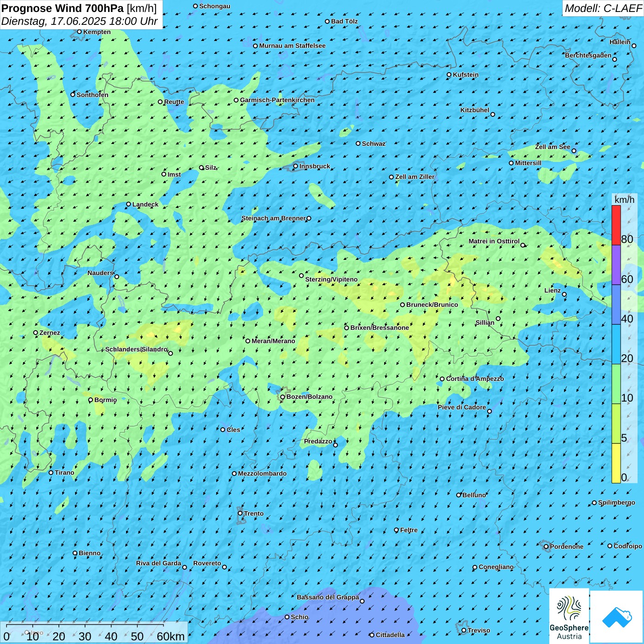Screen dimensions: 644x644
Task: Select the Landeck map label
Action: [x=145, y=204]
